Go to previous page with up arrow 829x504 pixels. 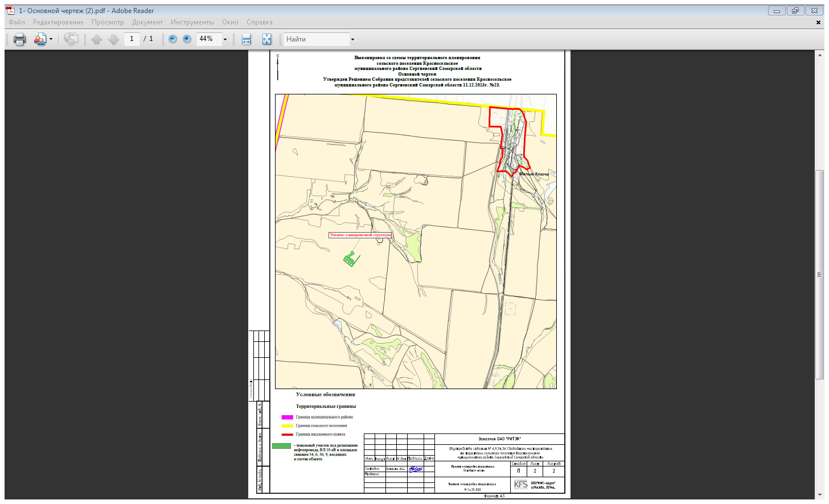pos(97,39)
